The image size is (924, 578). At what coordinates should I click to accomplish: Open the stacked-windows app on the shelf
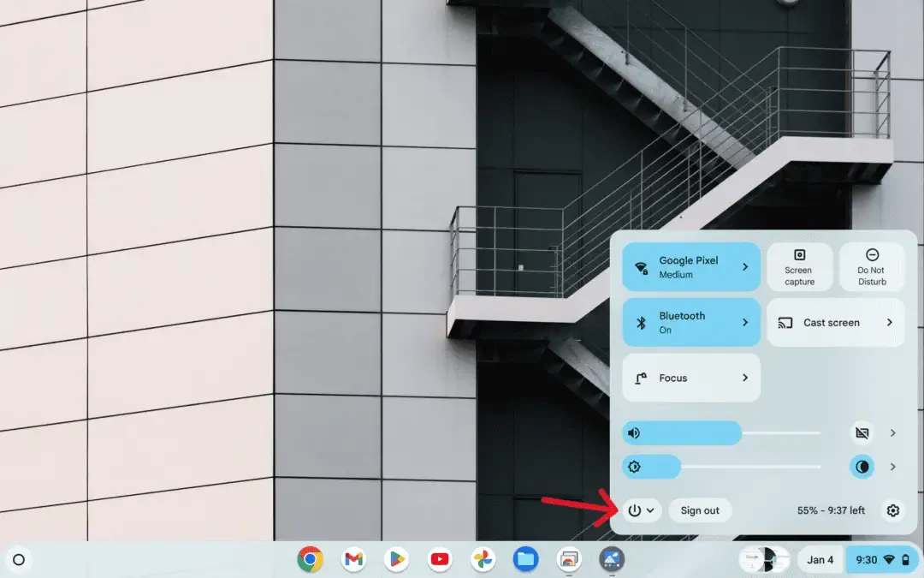(569, 559)
